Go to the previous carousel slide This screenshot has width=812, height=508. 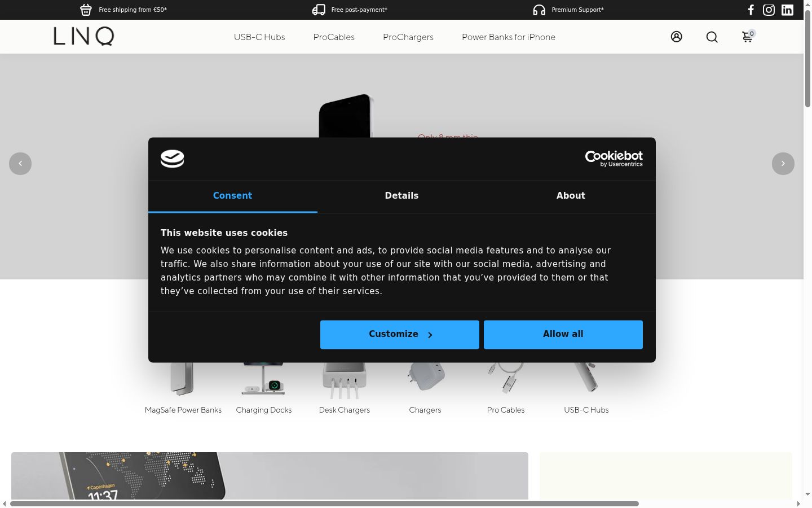click(x=20, y=164)
